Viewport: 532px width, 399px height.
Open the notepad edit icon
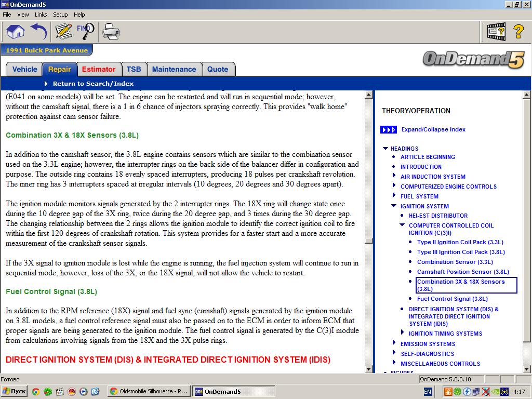(63, 31)
